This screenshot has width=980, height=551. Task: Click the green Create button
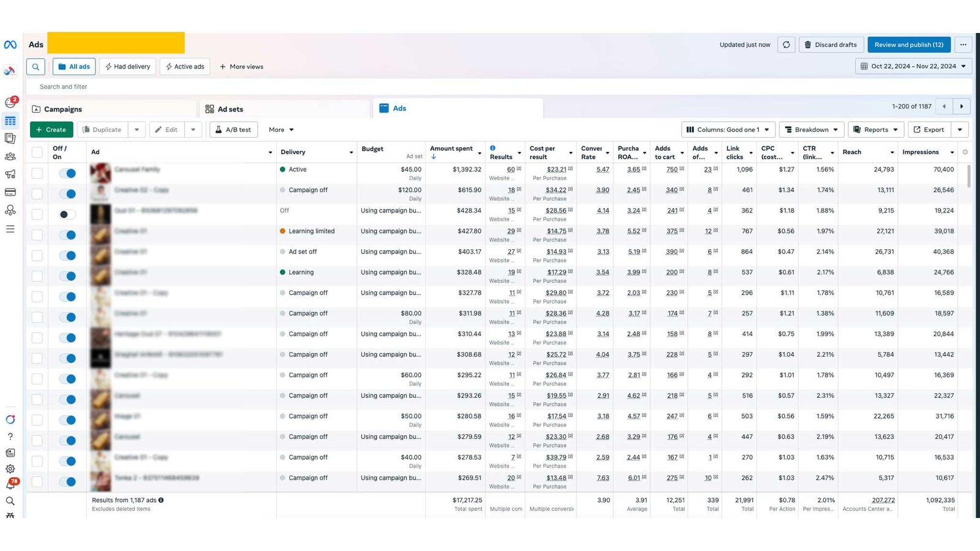(x=51, y=130)
